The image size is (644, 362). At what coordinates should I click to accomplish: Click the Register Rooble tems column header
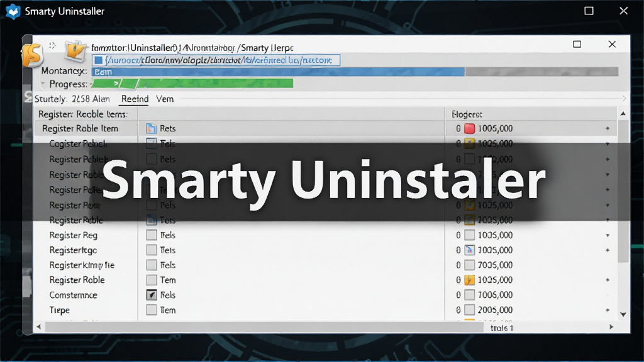coord(83,114)
